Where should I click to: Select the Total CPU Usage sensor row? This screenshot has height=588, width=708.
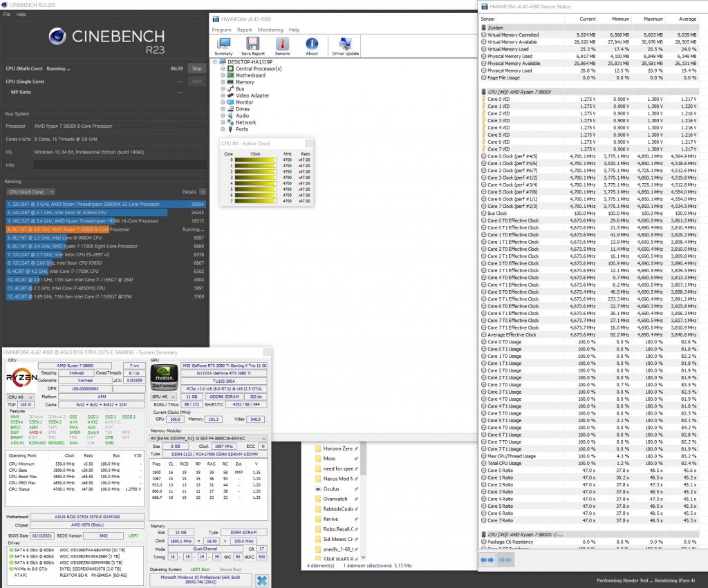pyautogui.click(x=590, y=464)
